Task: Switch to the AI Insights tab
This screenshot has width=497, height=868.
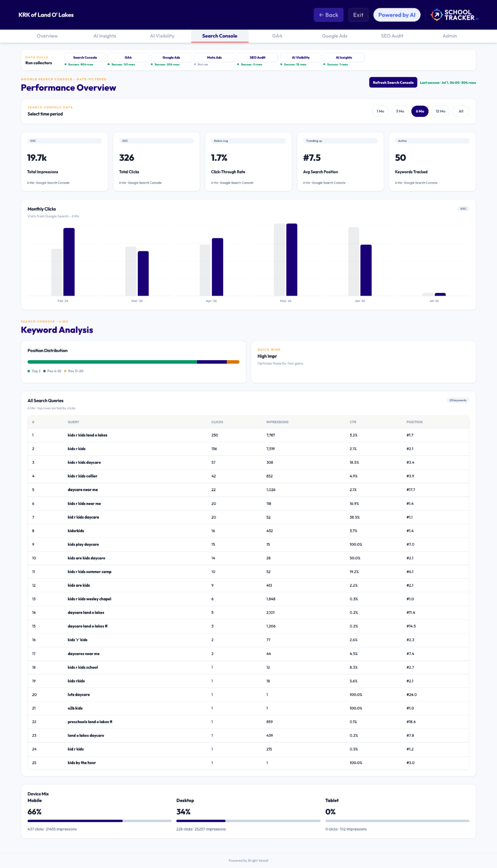Action: tap(105, 36)
